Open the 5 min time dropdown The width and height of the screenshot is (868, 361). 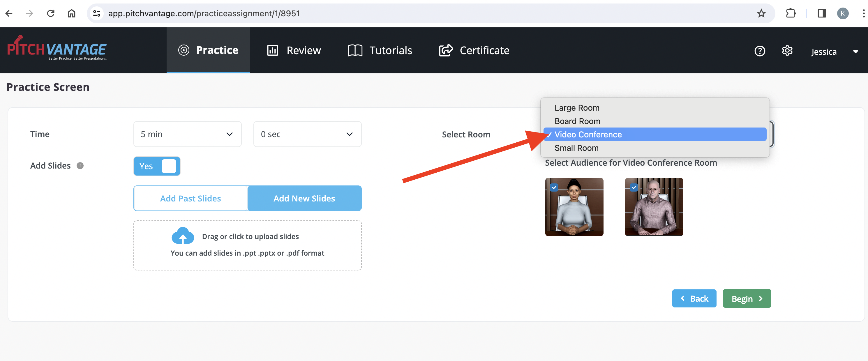(187, 134)
